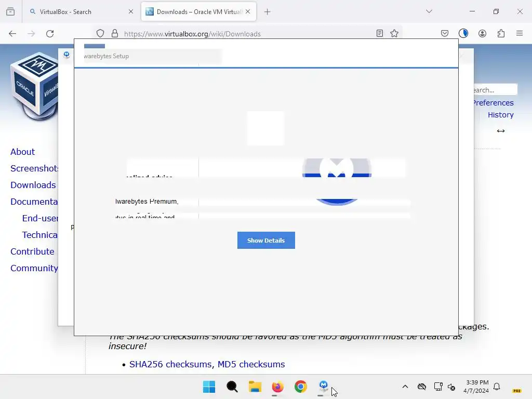This screenshot has width=532, height=399.
Task: View site security via padlock icon
Action: pos(115,34)
